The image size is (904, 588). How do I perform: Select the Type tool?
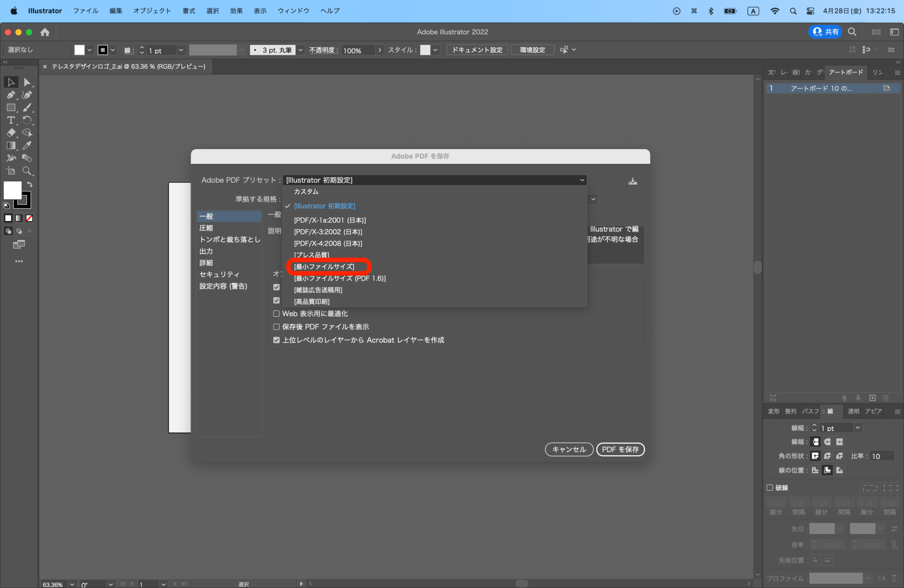[11, 120]
